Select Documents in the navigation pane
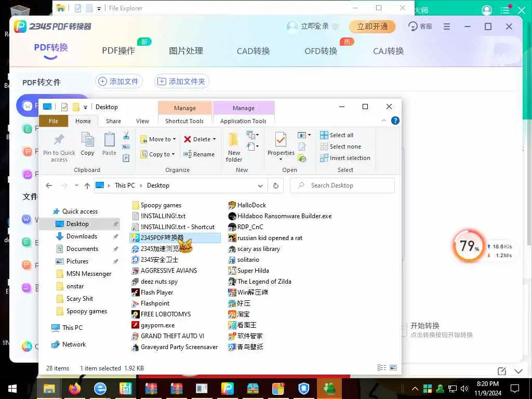 point(82,249)
